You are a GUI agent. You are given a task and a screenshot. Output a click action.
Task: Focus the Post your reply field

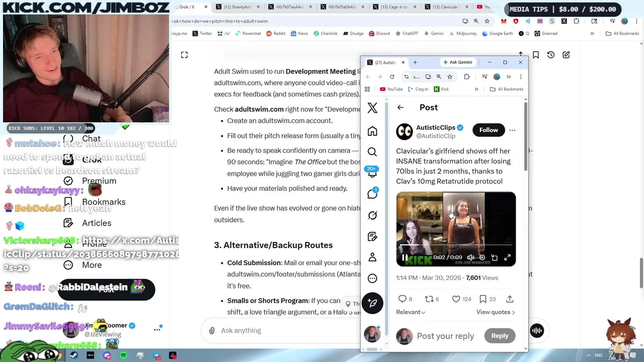tap(445, 336)
